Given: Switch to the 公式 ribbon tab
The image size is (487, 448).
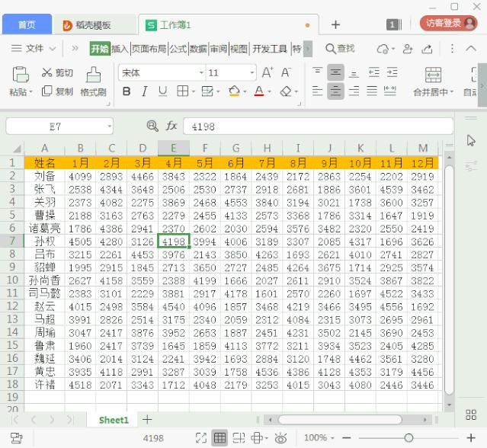Looking at the screenshot, I should [x=178, y=49].
